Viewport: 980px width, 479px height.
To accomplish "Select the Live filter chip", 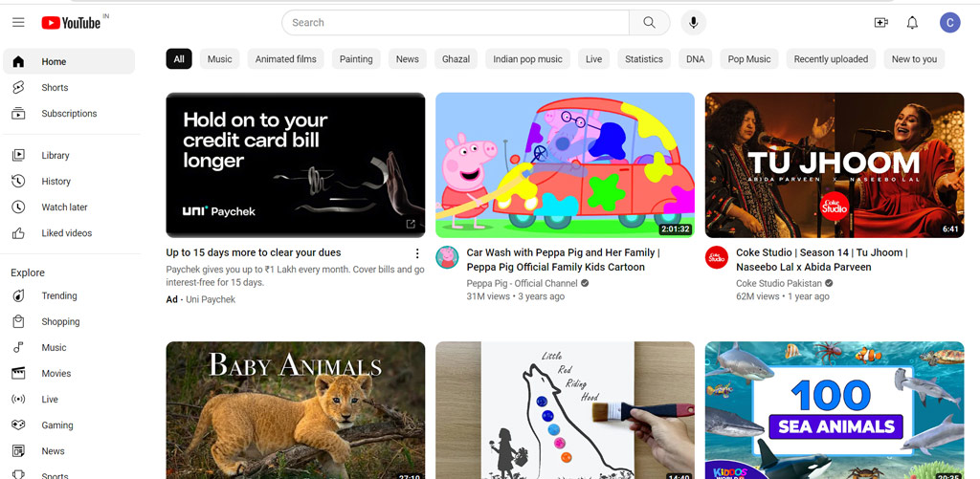I will click(x=593, y=58).
